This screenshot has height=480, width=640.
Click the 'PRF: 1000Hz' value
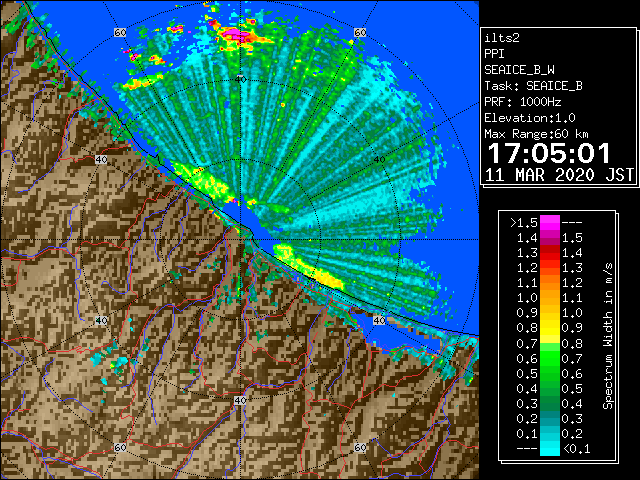tap(523, 102)
